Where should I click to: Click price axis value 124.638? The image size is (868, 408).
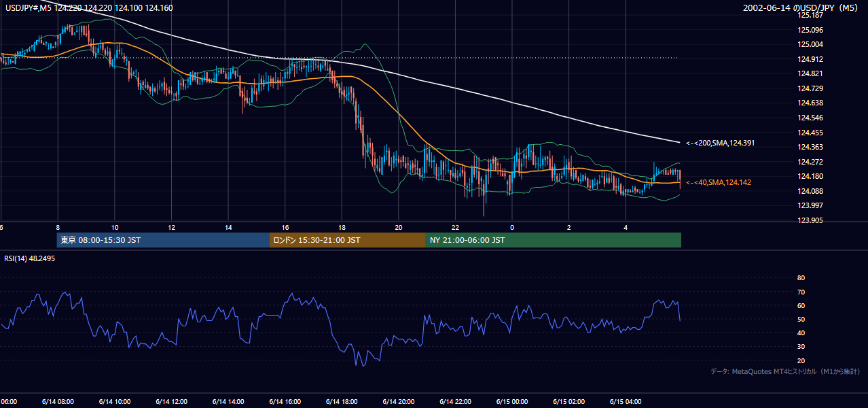tap(810, 103)
